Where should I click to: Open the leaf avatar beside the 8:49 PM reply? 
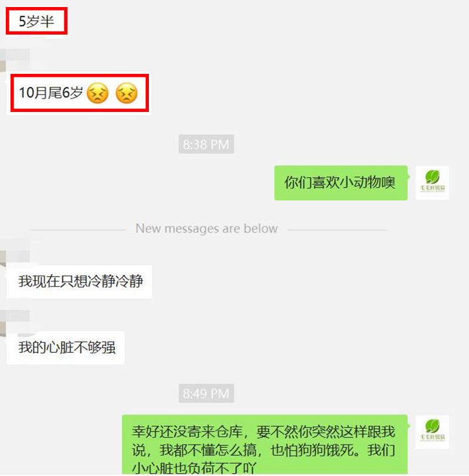pyautogui.click(x=432, y=432)
